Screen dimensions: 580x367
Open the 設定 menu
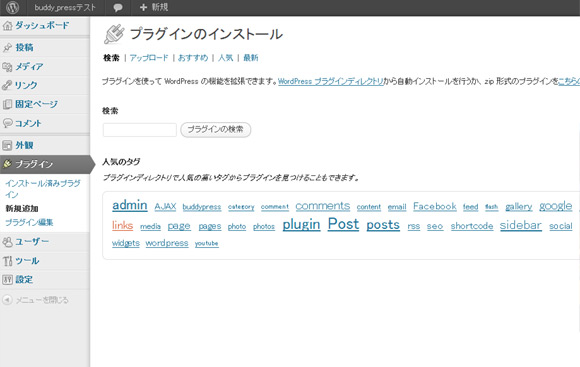[24, 279]
